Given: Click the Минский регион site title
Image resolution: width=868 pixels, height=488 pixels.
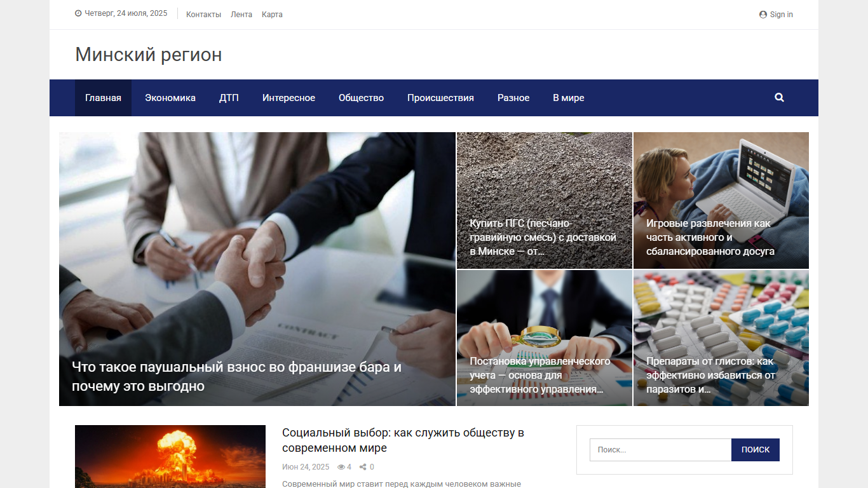Looking at the screenshot, I should coord(149,55).
